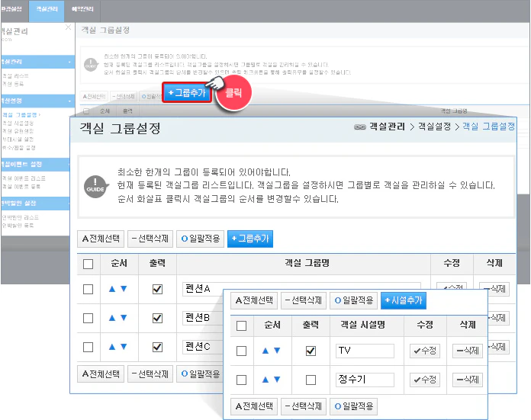Click O일괄적용 above the group table
Image resolution: width=531 pixels, height=420 pixels.
(201, 239)
